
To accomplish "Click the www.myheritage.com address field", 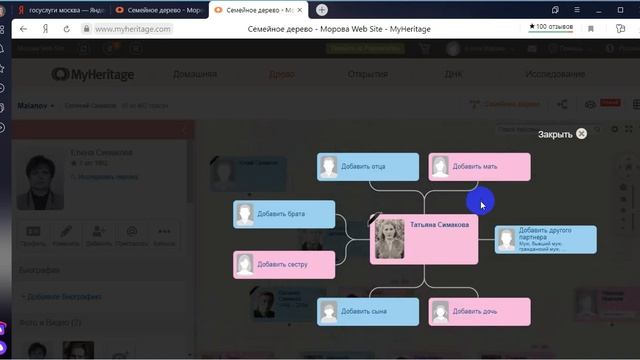I will (133, 29).
